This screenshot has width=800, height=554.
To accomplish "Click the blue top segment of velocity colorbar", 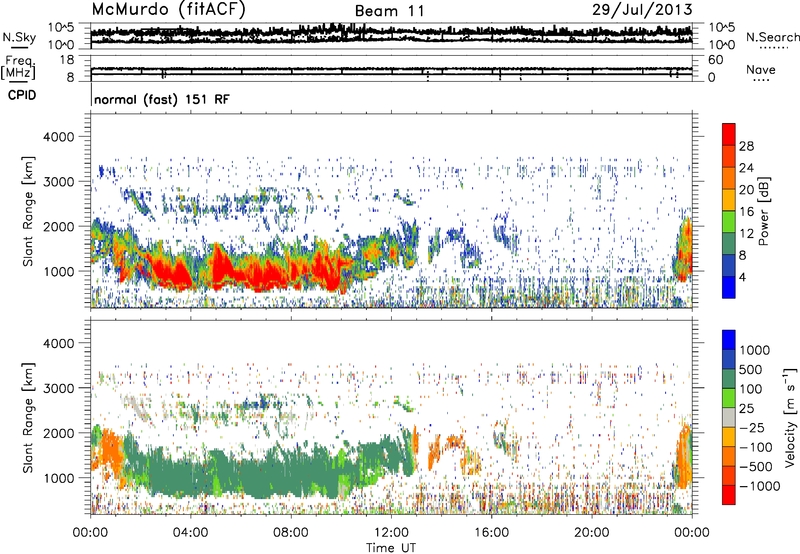I will [x=729, y=340].
